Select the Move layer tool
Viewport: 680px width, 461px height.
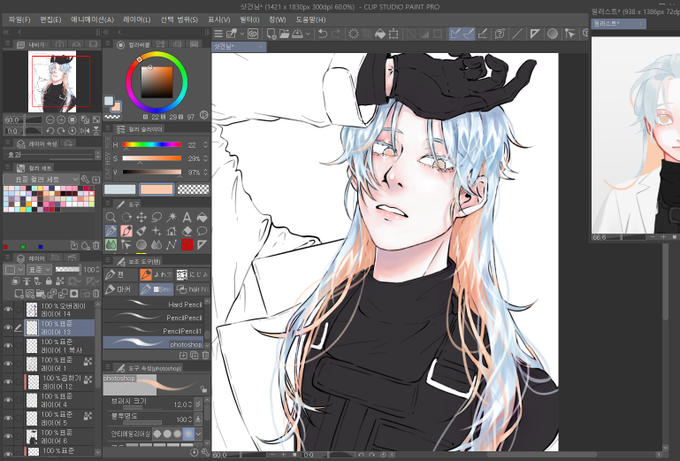coord(141,217)
